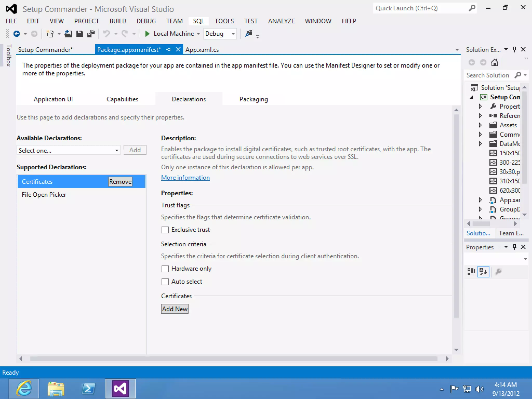This screenshot has width=532, height=399.
Task: Open the Available Declarations dropdown
Action: pos(69,150)
